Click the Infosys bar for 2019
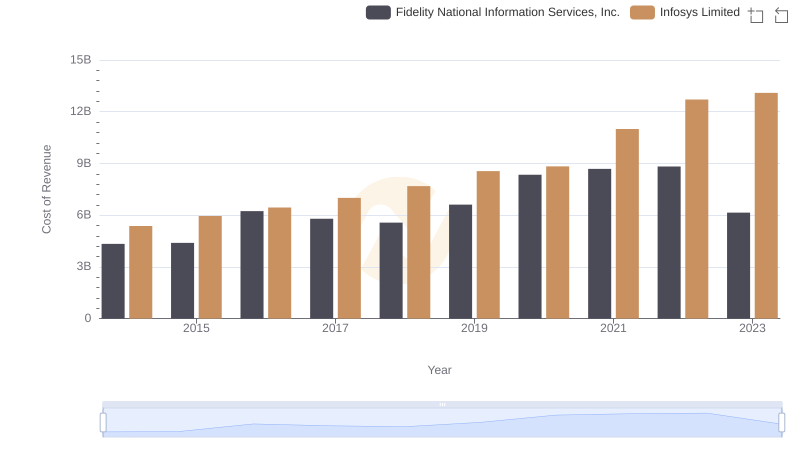This screenshot has height=461, width=800. click(x=488, y=245)
